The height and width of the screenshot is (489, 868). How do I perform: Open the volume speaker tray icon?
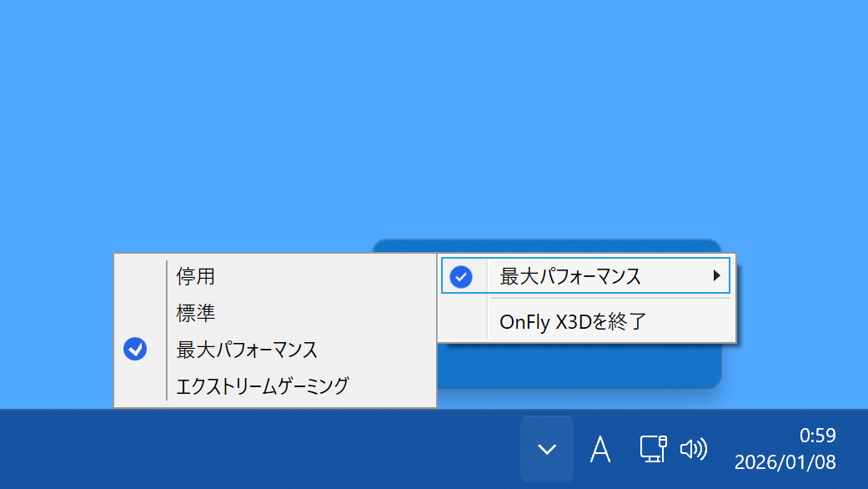tap(693, 449)
